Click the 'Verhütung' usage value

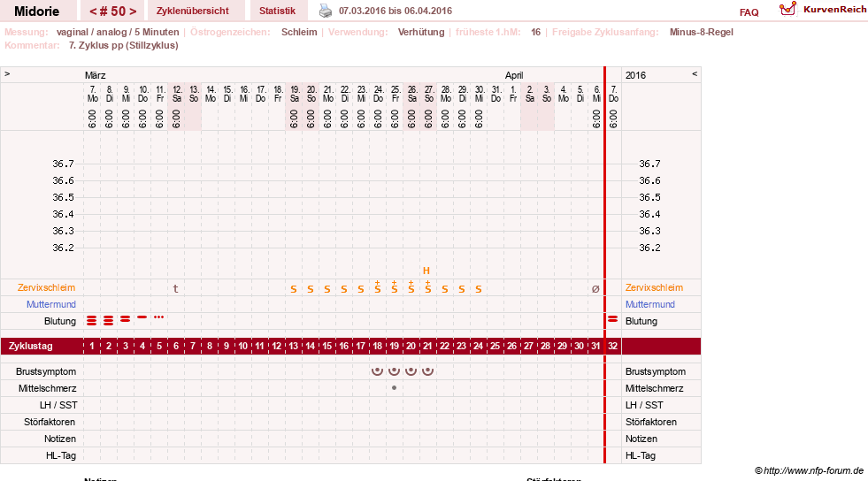tap(421, 32)
